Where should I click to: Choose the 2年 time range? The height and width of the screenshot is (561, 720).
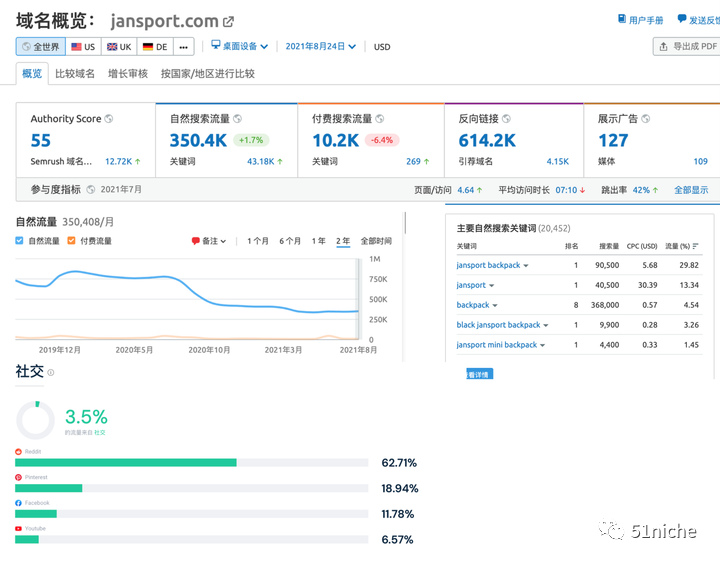click(343, 241)
